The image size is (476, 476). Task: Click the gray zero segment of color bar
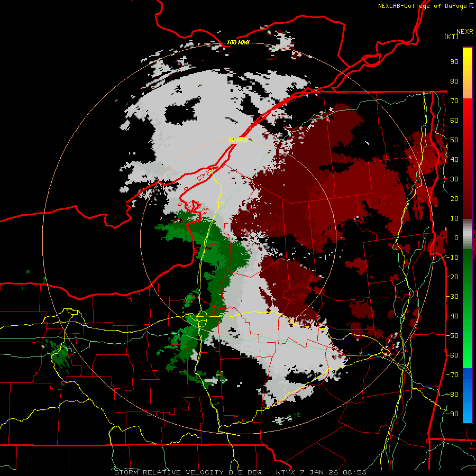pos(467,234)
